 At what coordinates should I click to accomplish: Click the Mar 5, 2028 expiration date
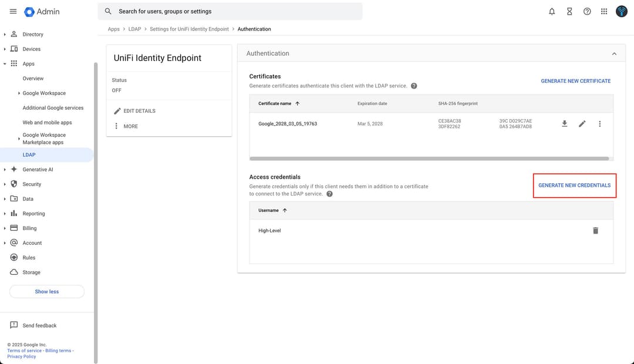(370, 124)
